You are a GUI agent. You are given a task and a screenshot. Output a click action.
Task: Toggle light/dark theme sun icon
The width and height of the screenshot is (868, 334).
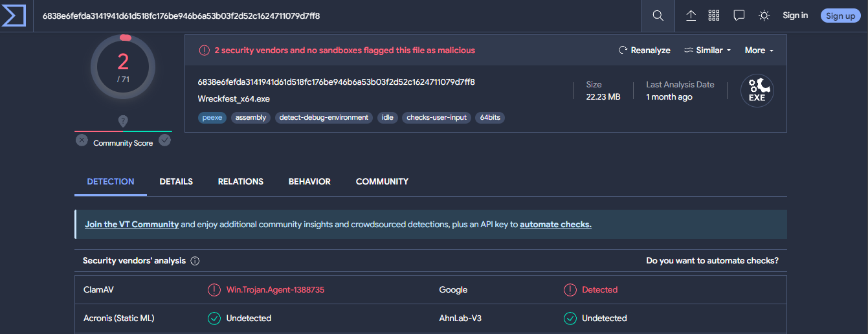tap(764, 16)
